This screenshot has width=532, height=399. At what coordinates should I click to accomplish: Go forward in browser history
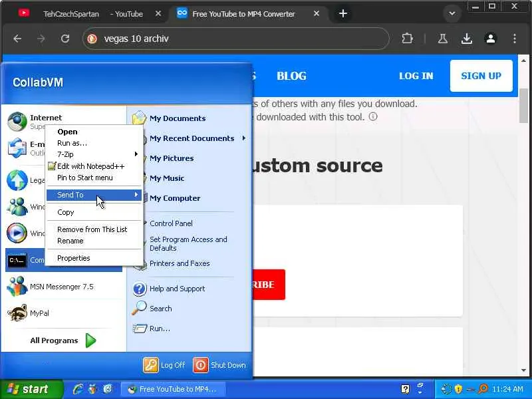41,39
